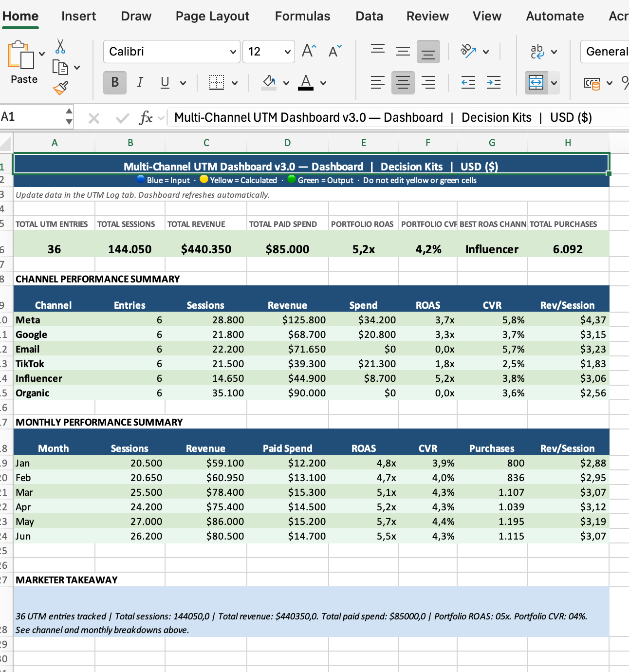Expand the wrap text options arrow
This screenshot has width=629, height=672.
click(x=554, y=52)
